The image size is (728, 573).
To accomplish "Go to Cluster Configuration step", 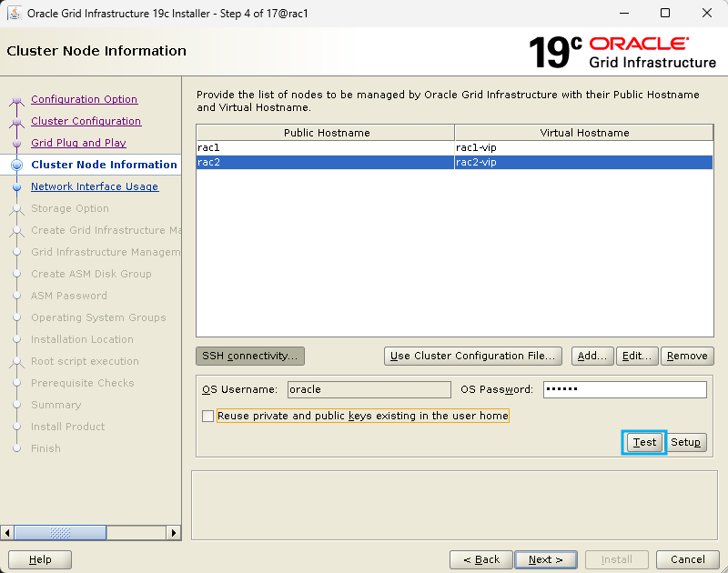I will [x=86, y=121].
